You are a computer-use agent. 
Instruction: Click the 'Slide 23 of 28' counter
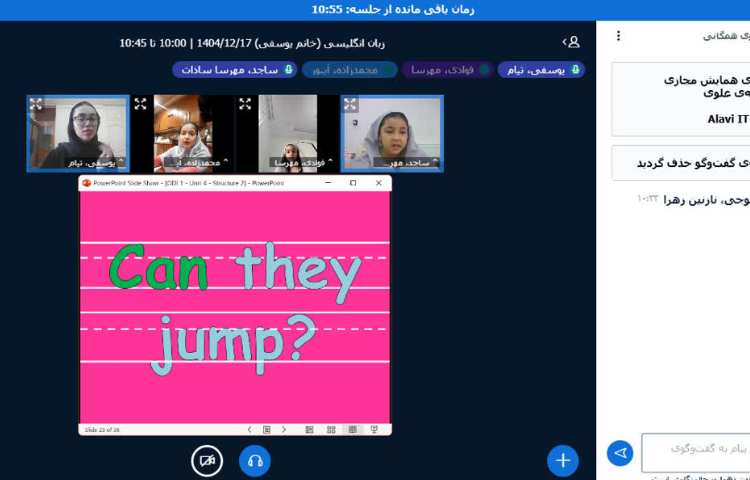pyautogui.click(x=102, y=430)
